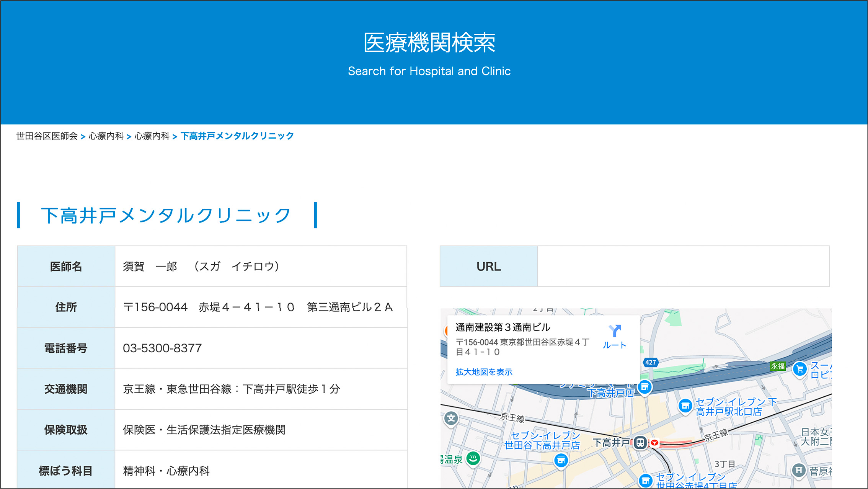This screenshot has width=868, height=489.
Task: Click the セブン-イレブン 下高井戸駅北口店 store pin
Action: (x=685, y=406)
